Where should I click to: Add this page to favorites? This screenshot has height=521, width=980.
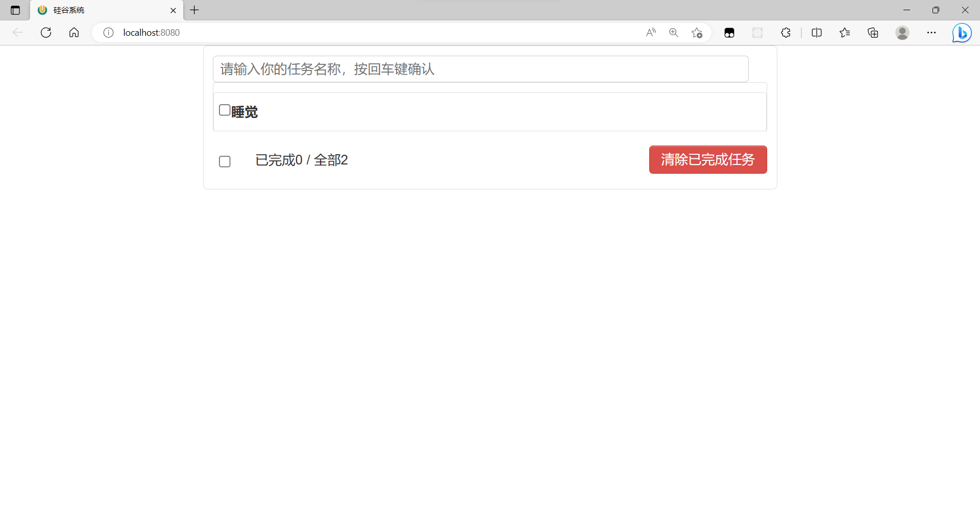tap(697, 33)
